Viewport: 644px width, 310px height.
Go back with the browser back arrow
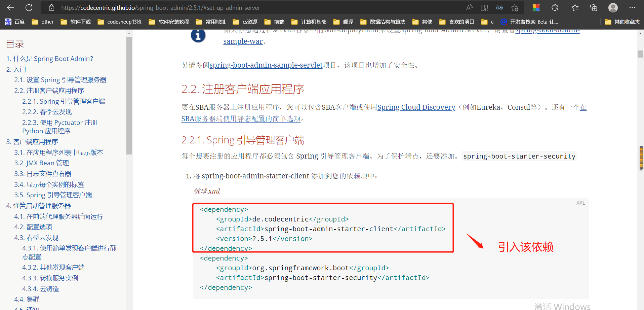[10, 7]
